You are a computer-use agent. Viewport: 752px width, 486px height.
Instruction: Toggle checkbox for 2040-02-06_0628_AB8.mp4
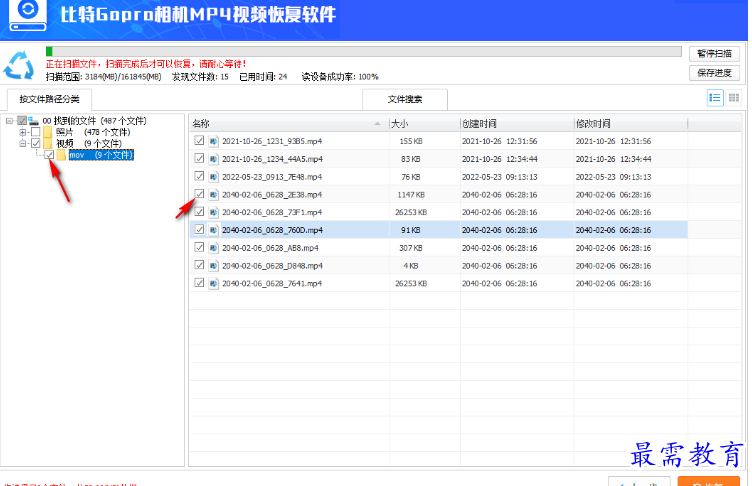pos(200,247)
